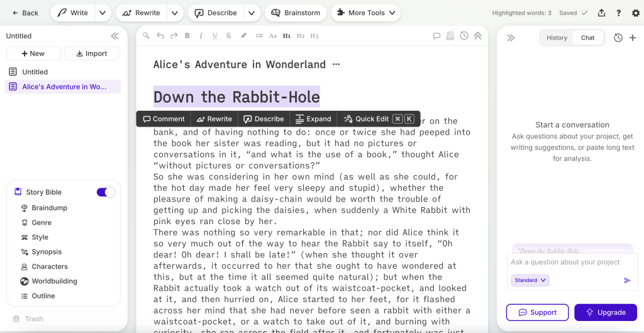Collapse the right chat panel
Image resolution: width=644 pixels, height=333 pixels.
tap(511, 38)
